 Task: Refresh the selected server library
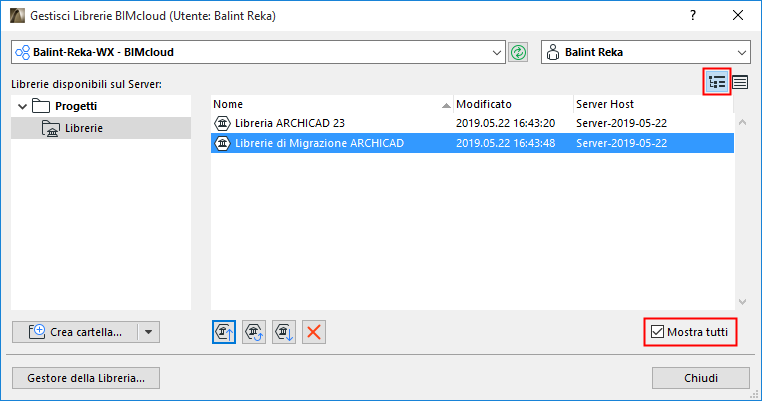point(254,332)
